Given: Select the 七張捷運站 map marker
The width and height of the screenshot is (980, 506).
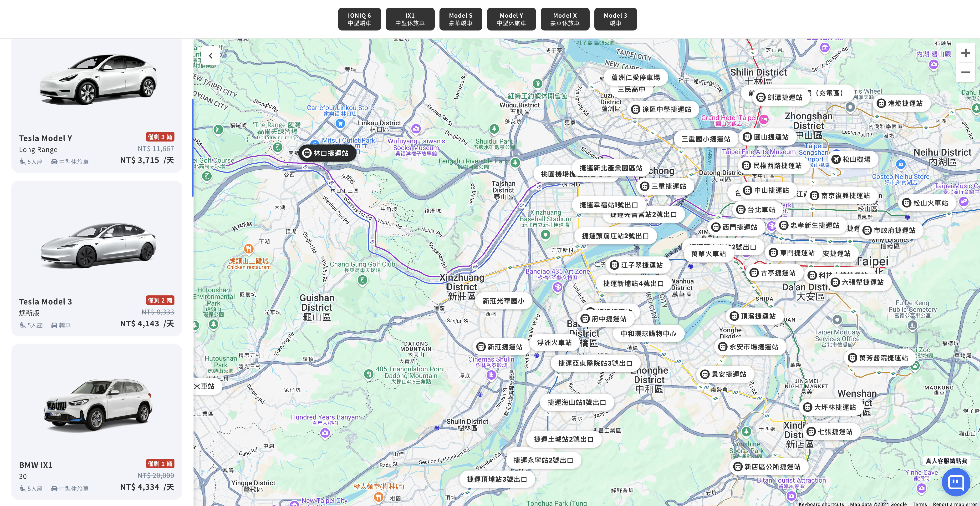Looking at the screenshot, I should (831, 431).
